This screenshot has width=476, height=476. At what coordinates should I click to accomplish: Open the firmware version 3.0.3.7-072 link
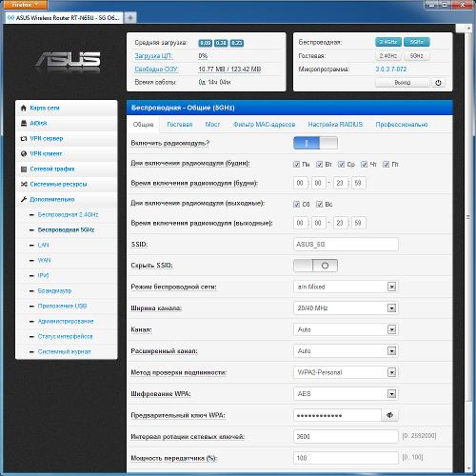391,69
